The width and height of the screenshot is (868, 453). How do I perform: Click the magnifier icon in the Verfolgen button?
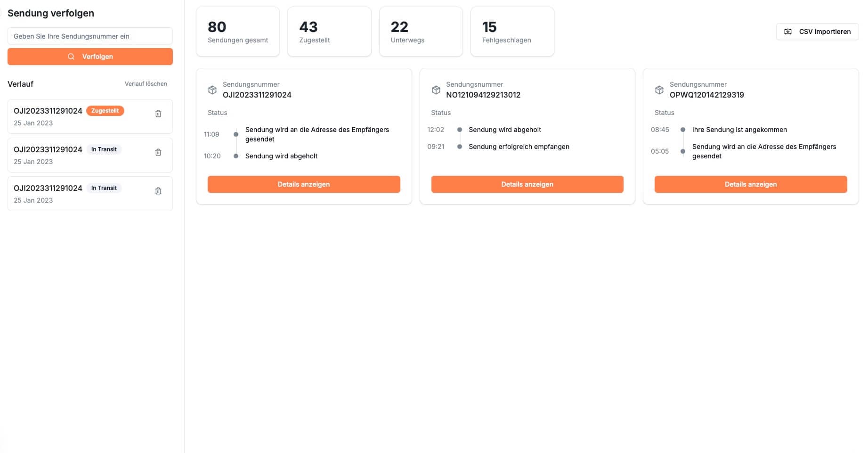click(x=71, y=57)
